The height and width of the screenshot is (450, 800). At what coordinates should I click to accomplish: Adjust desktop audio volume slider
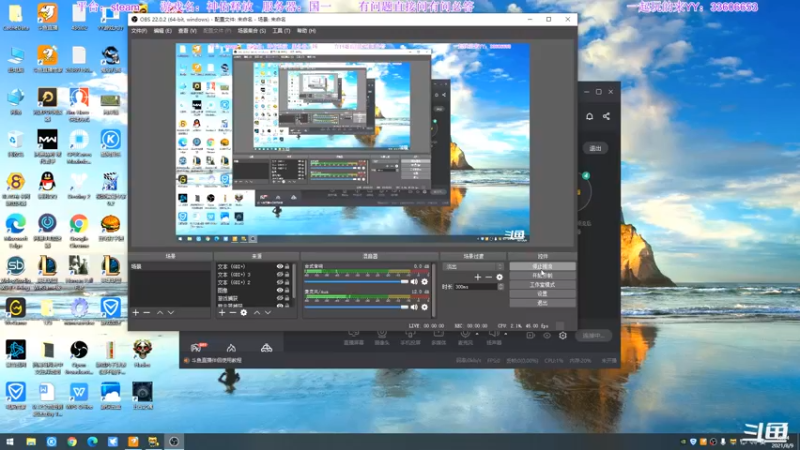pos(356,282)
